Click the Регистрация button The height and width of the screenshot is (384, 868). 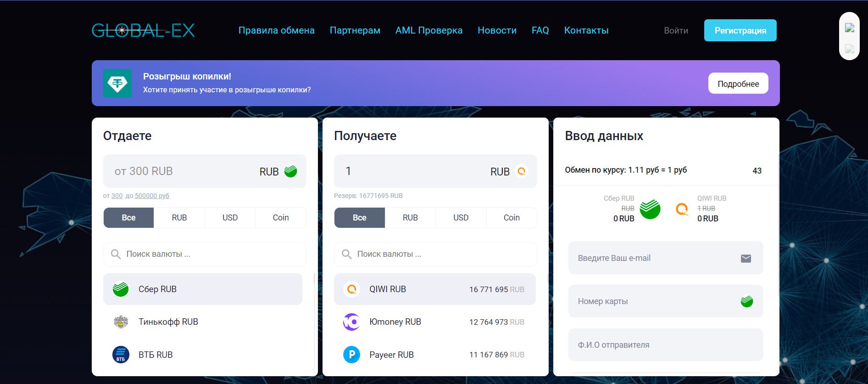pos(740,30)
